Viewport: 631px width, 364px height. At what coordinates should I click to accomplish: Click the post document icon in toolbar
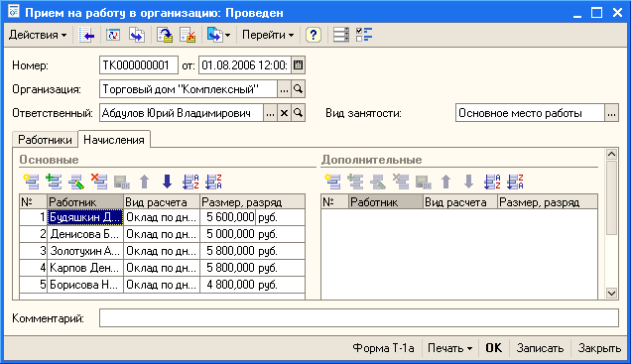165,35
